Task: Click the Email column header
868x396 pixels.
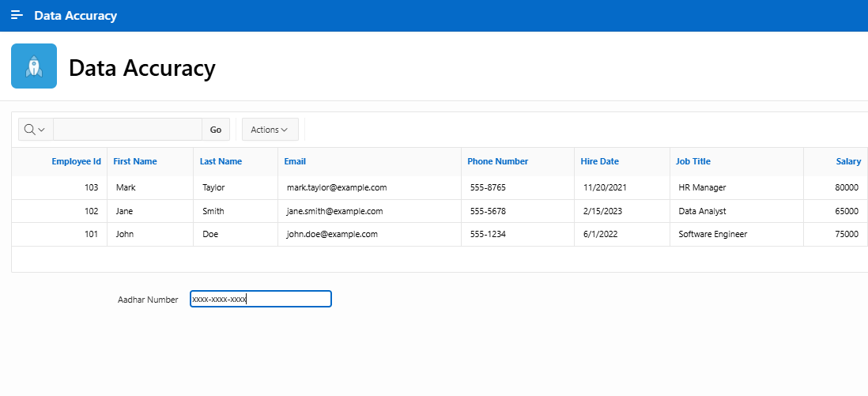Action: coord(295,162)
